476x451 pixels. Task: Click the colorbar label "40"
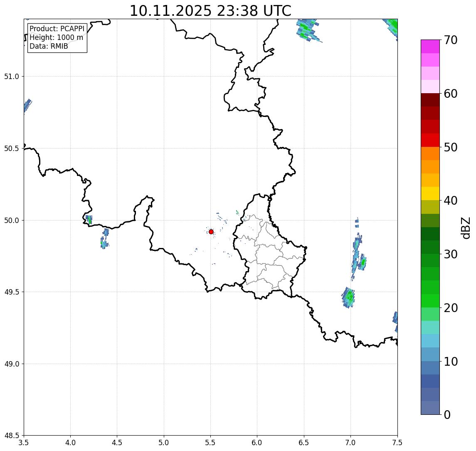(x=451, y=201)
